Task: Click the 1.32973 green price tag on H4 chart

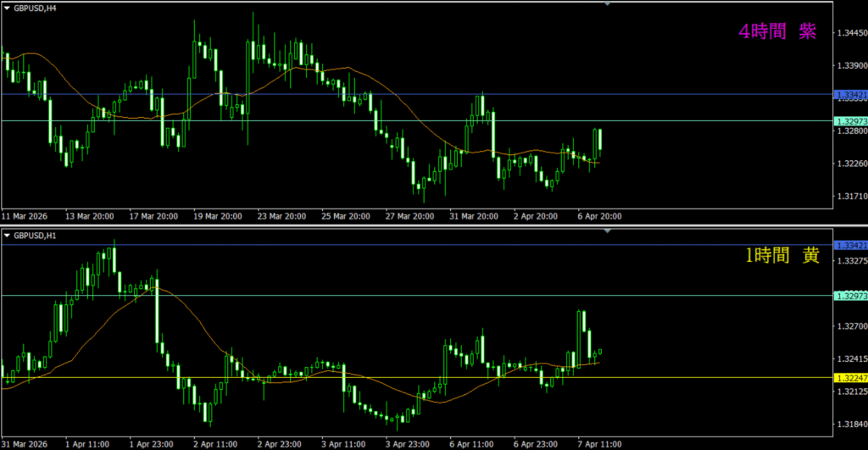Action: 851,121
